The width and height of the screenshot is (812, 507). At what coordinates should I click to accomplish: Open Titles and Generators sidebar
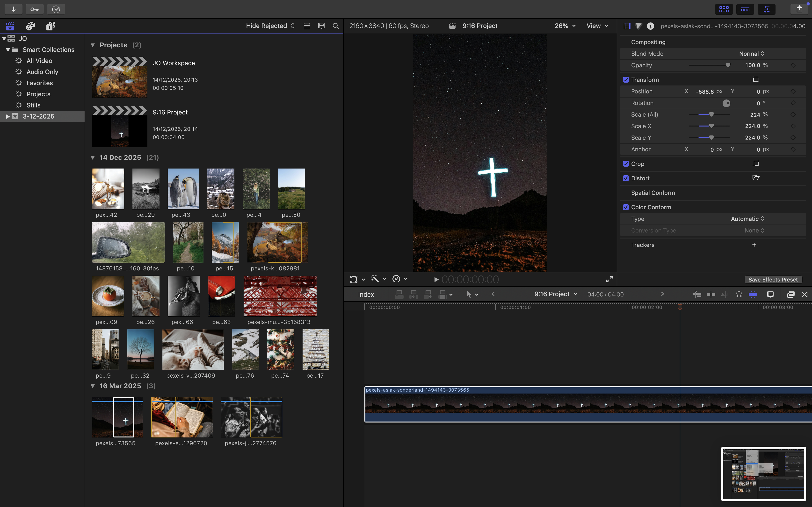pyautogui.click(x=51, y=26)
